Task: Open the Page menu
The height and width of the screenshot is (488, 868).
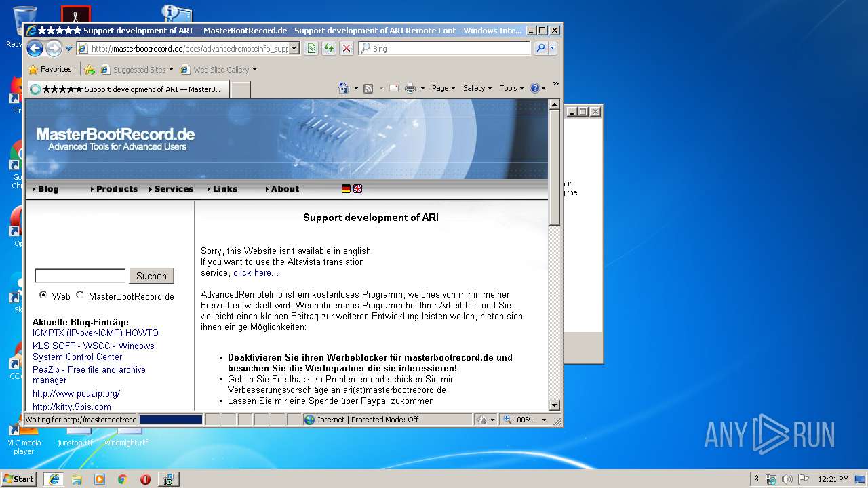Action: (x=444, y=88)
